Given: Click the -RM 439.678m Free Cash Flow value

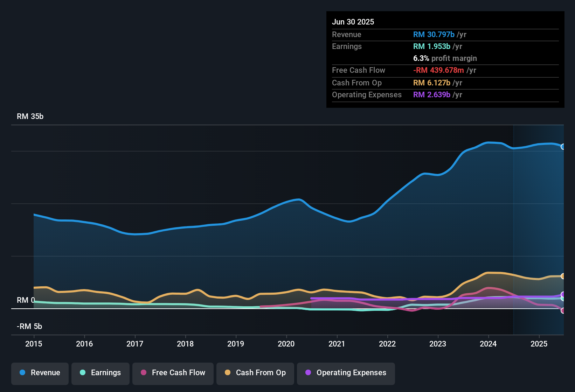Looking at the screenshot, I should (439, 70).
